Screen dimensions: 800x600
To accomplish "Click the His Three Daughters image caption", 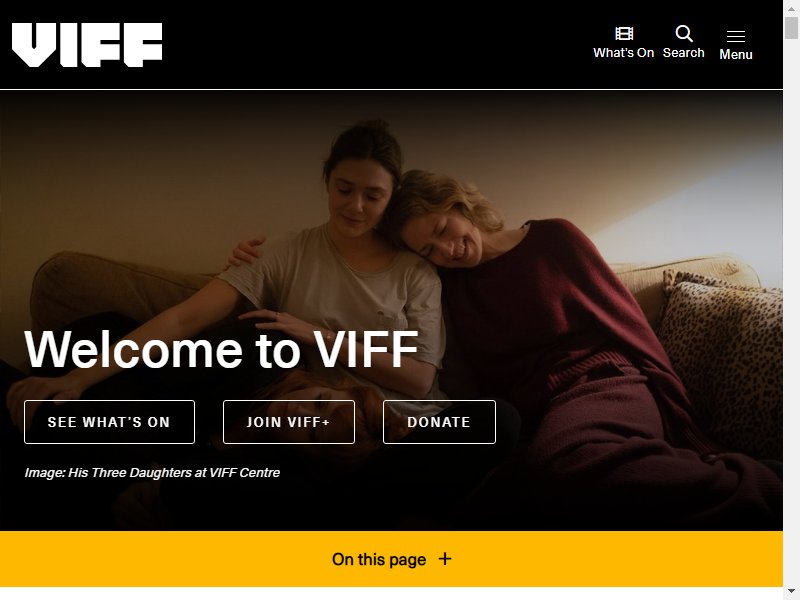I will click(x=152, y=472).
